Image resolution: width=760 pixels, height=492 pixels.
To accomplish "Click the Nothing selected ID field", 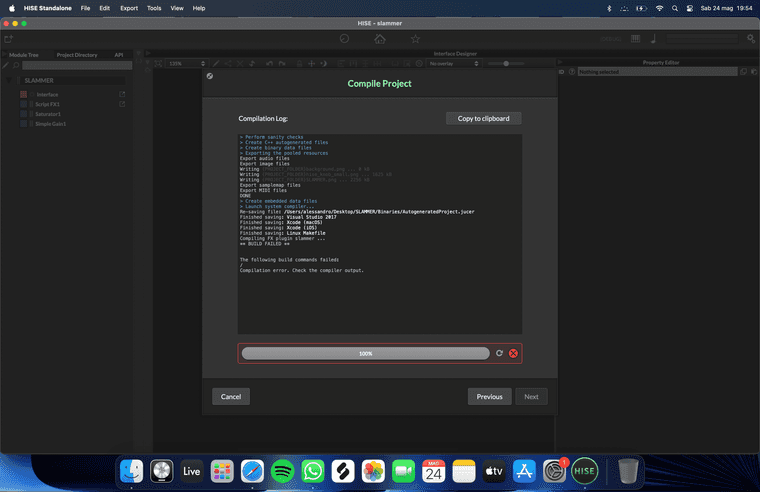I will 657,72.
